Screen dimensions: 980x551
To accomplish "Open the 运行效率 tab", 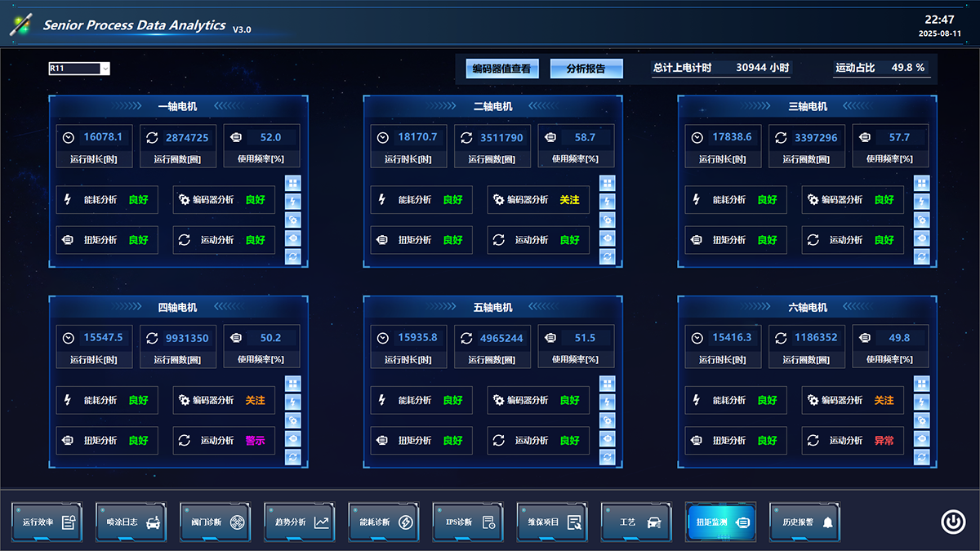I will pos(47,522).
